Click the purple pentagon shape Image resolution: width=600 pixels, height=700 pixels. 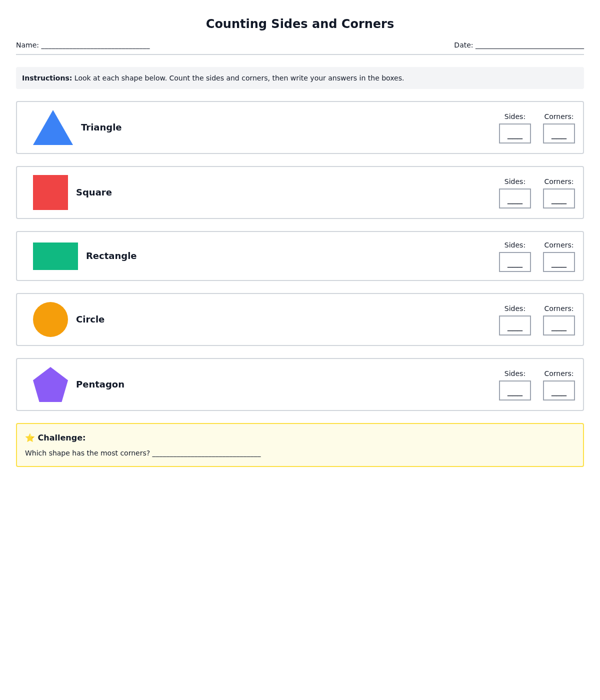click(50, 385)
